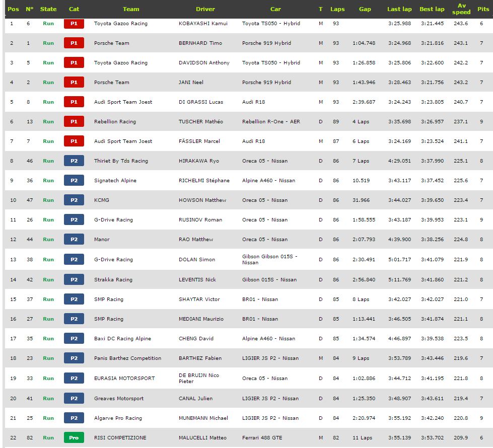The image size is (493, 448).
Task: Select the green Pro badge for RISI COMPETIZIONE
Action: pos(74,437)
